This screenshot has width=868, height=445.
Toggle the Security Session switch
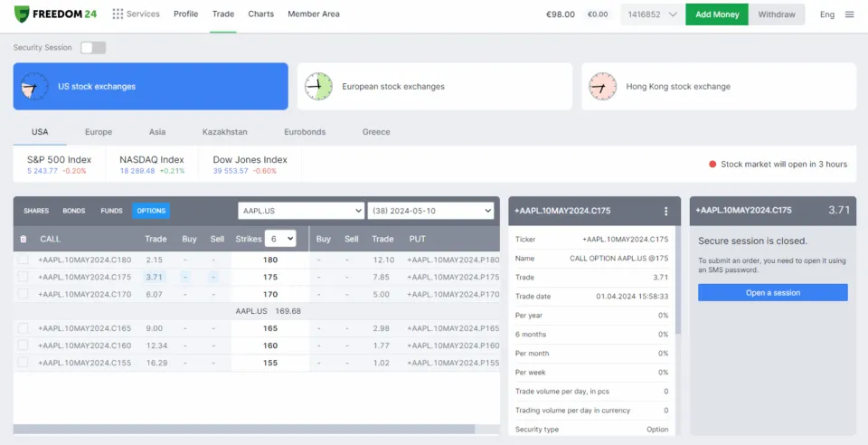[x=92, y=48]
